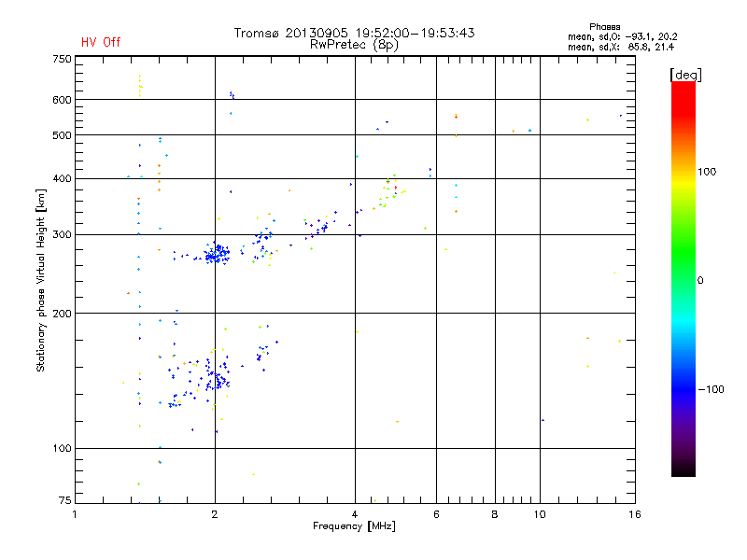Viewport: 747px width, 560px height.
Task: Click the x-axis tick label '8'
Action: (x=495, y=514)
